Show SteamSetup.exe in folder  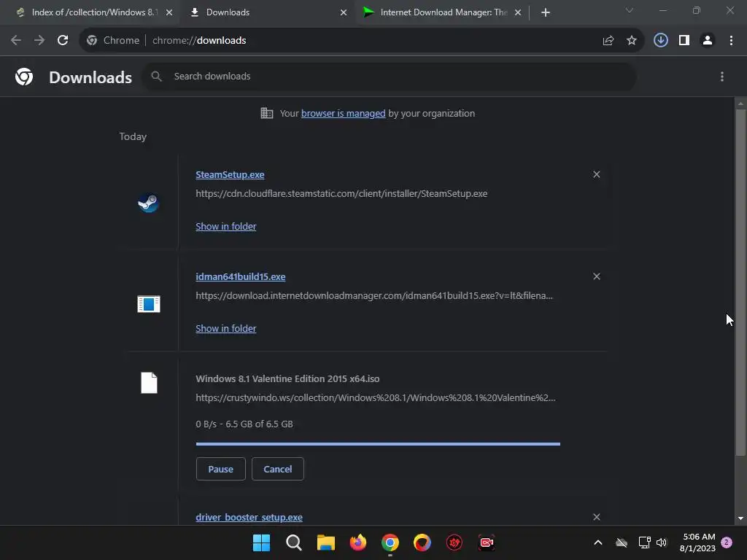(x=226, y=227)
